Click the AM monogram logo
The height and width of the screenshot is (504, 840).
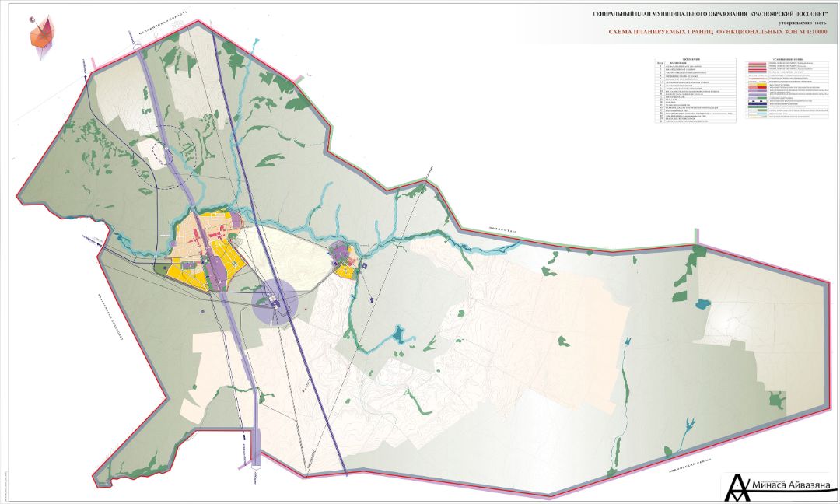click(x=739, y=488)
